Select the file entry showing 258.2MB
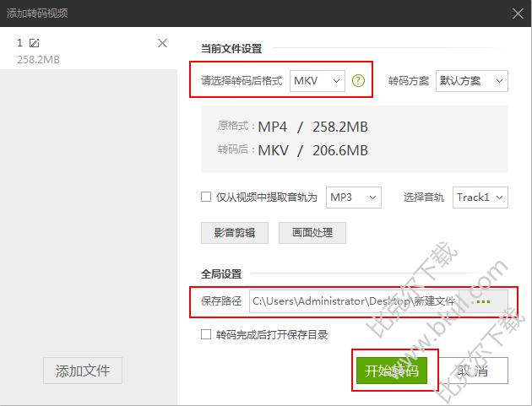The image size is (532, 406). pyautogui.click(x=88, y=48)
